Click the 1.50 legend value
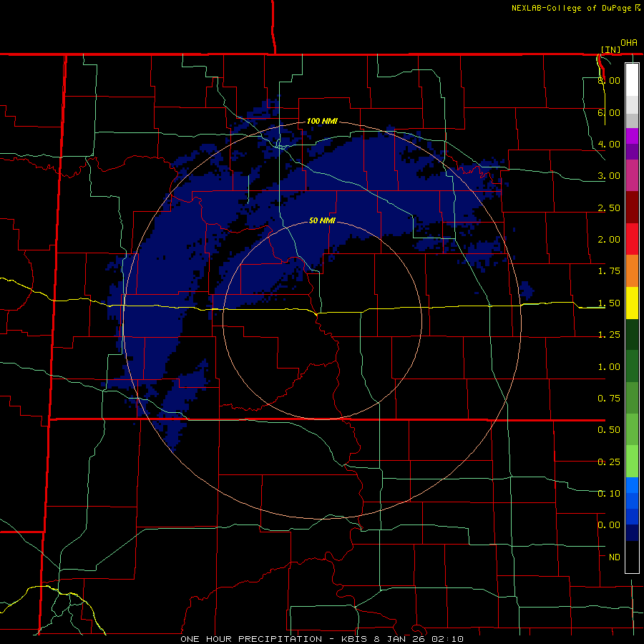 coord(609,303)
